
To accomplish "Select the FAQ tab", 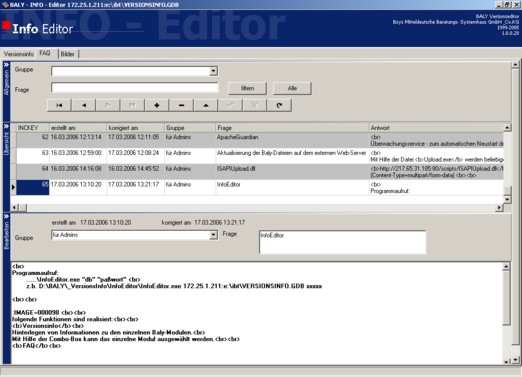I will click(x=45, y=53).
